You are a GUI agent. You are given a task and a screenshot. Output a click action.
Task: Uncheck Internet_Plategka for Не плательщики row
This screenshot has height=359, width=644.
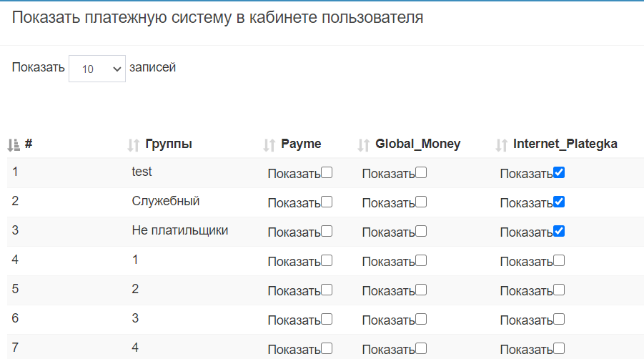(x=559, y=231)
